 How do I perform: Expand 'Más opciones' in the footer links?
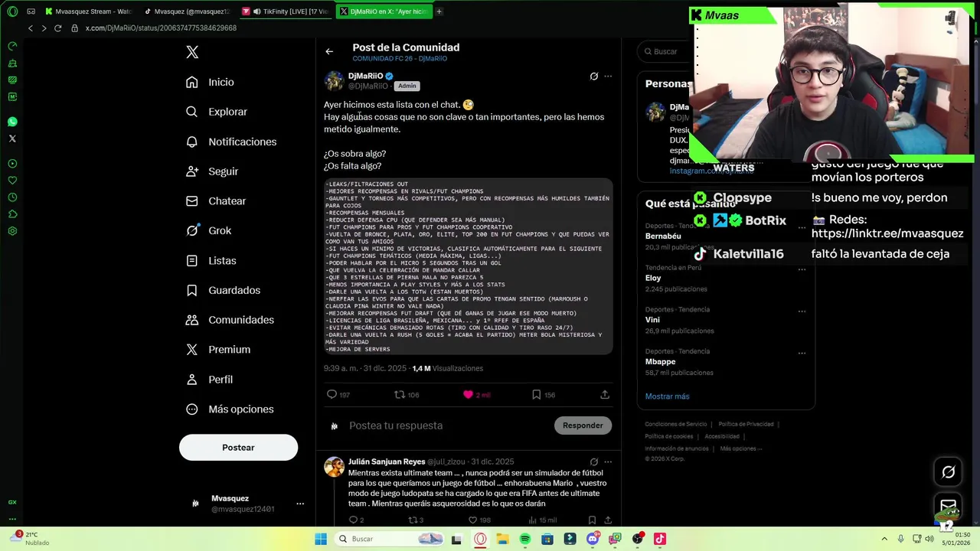[x=740, y=448]
